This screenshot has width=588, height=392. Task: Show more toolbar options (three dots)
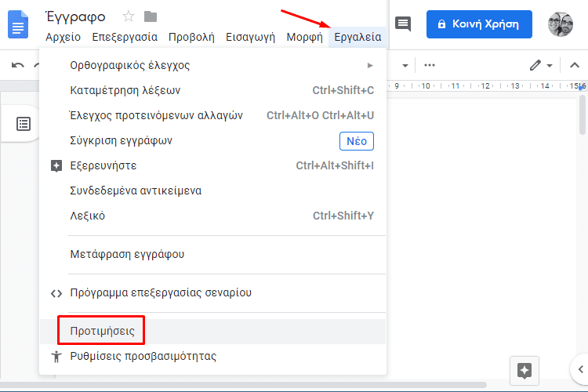coord(430,65)
